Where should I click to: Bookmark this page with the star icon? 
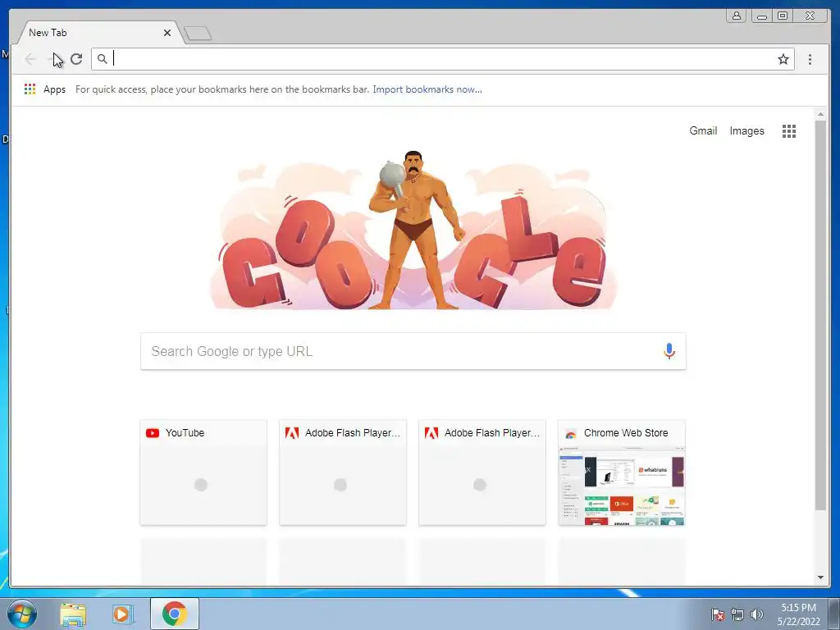click(783, 59)
